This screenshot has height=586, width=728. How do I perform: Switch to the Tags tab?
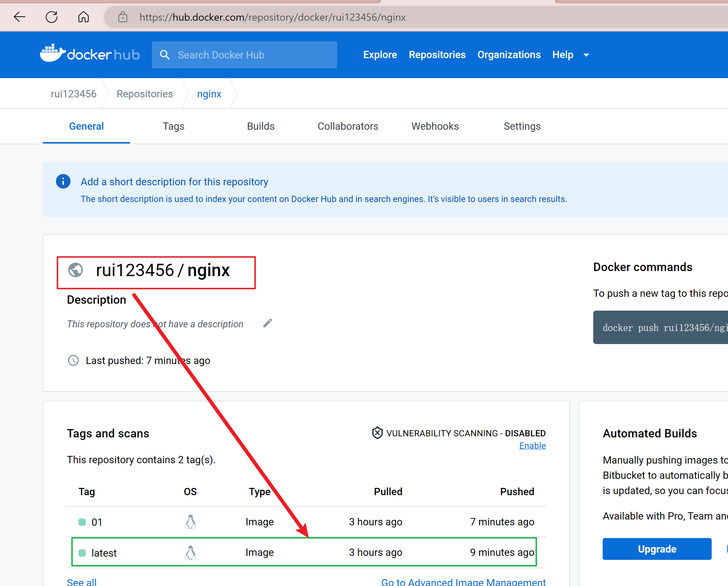[174, 126]
